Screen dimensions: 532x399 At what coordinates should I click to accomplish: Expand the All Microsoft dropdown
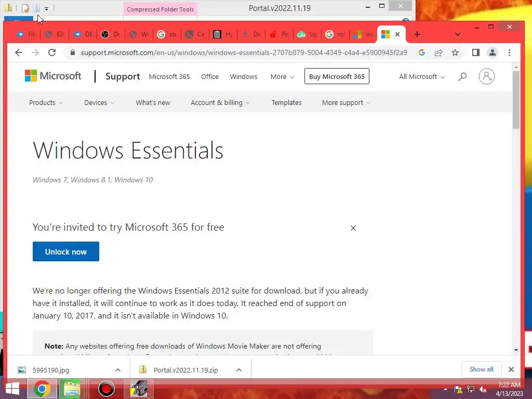(x=422, y=77)
